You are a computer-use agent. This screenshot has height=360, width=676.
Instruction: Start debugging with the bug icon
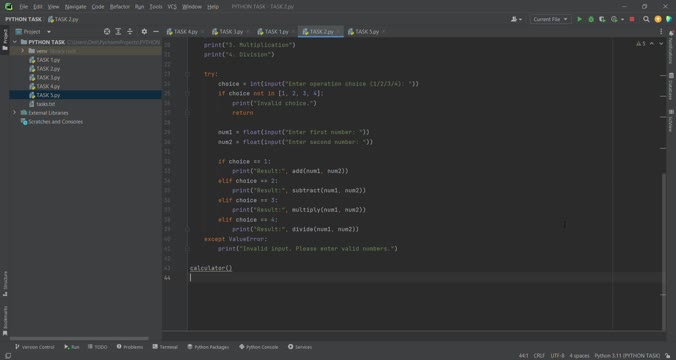tap(591, 19)
